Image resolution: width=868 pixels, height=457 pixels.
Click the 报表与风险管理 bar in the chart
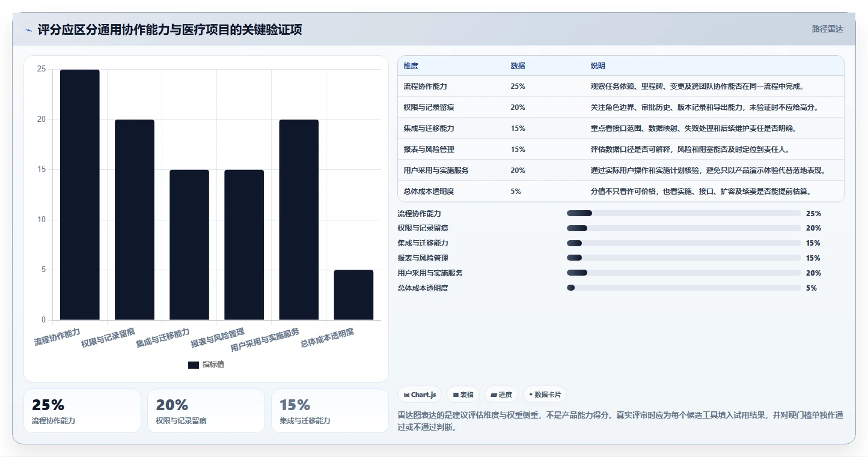coord(244,245)
